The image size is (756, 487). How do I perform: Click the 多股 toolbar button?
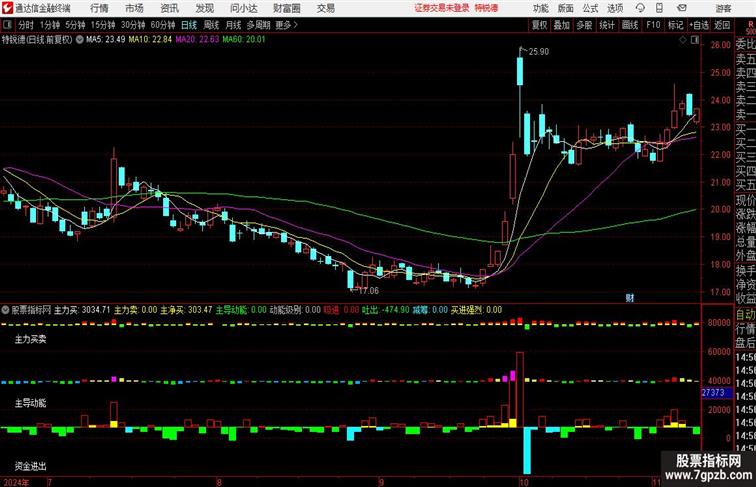click(x=584, y=25)
